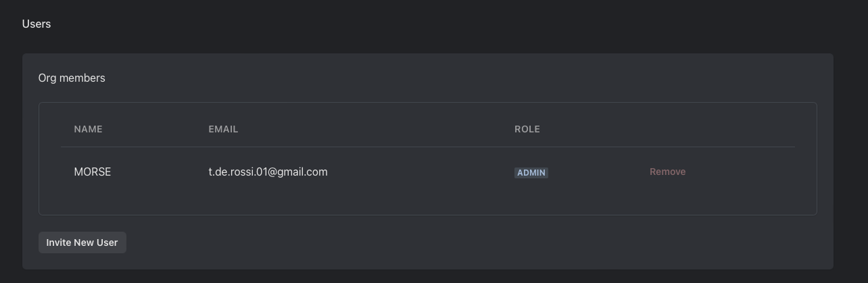
Task: Click the Org members section title
Action: tap(72, 78)
